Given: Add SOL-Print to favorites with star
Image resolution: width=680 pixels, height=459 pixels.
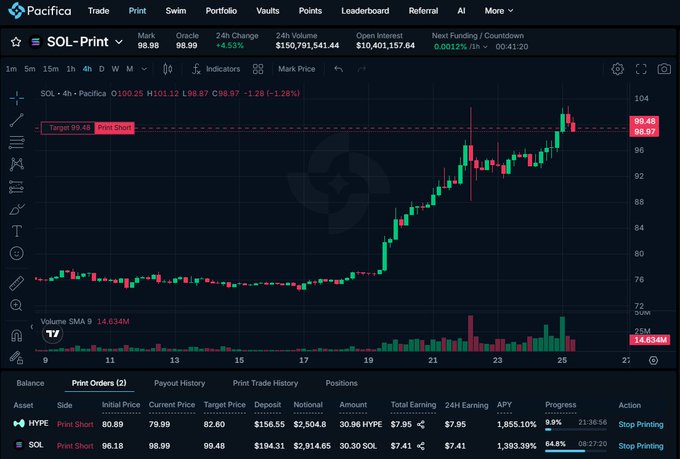Looking at the screenshot, I should [16, 42].
